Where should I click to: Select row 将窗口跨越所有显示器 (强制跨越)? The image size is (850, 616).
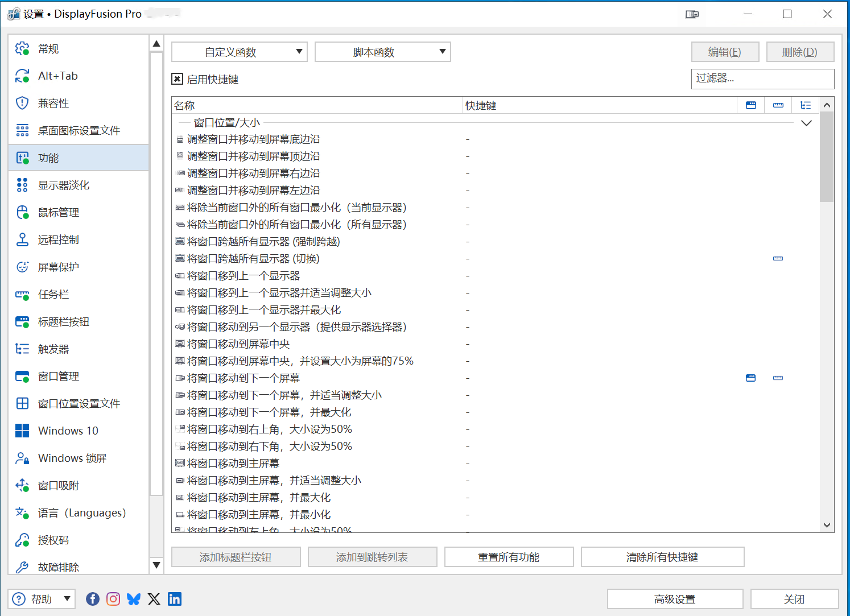click(x=496, y=242)
